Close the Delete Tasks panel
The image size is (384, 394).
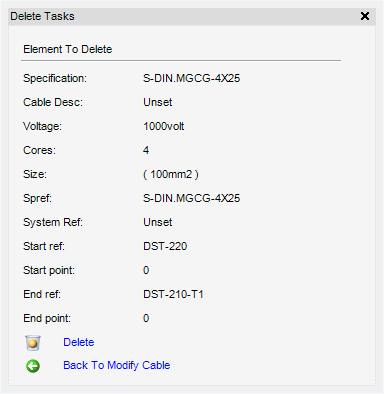[365, 16]
